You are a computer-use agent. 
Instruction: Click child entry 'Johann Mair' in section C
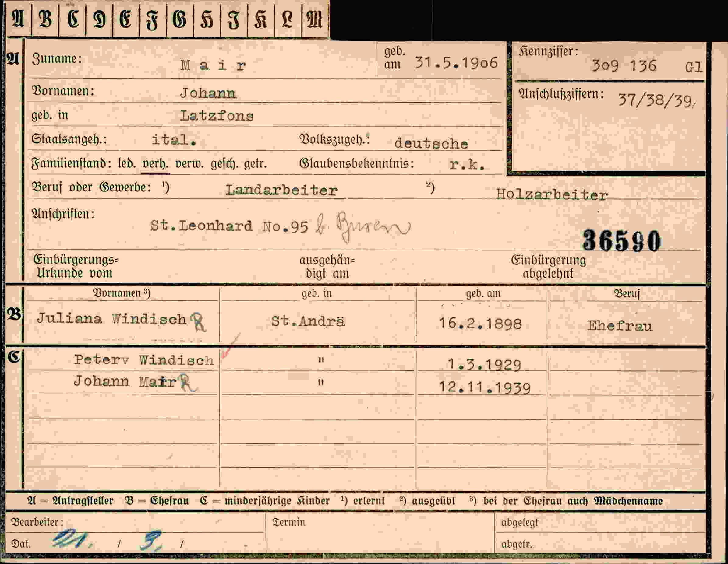(125, 381)
